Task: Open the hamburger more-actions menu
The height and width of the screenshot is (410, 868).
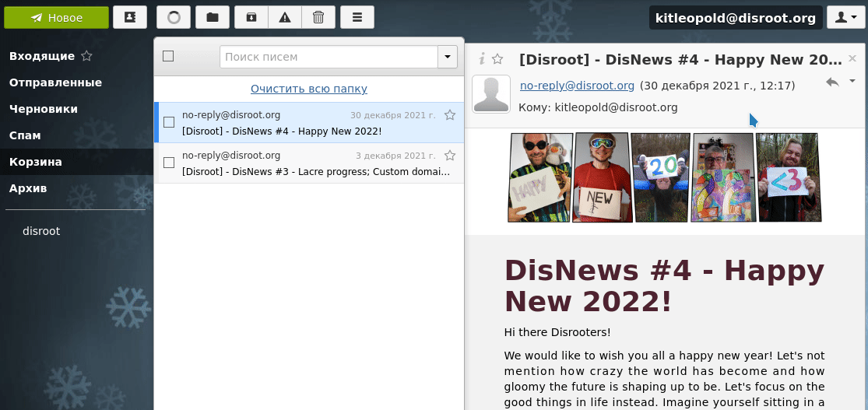Action: coord(357,17)
